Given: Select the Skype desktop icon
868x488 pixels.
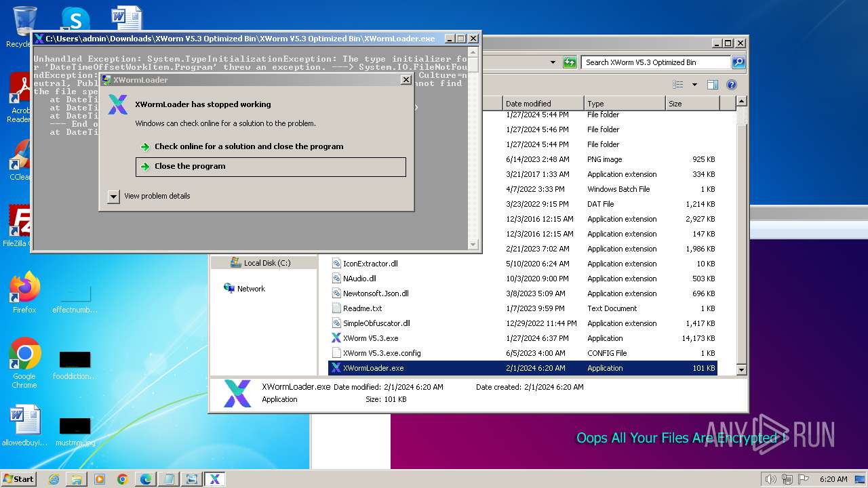Looking at the screenshot, I should click(x=75, y=18).
